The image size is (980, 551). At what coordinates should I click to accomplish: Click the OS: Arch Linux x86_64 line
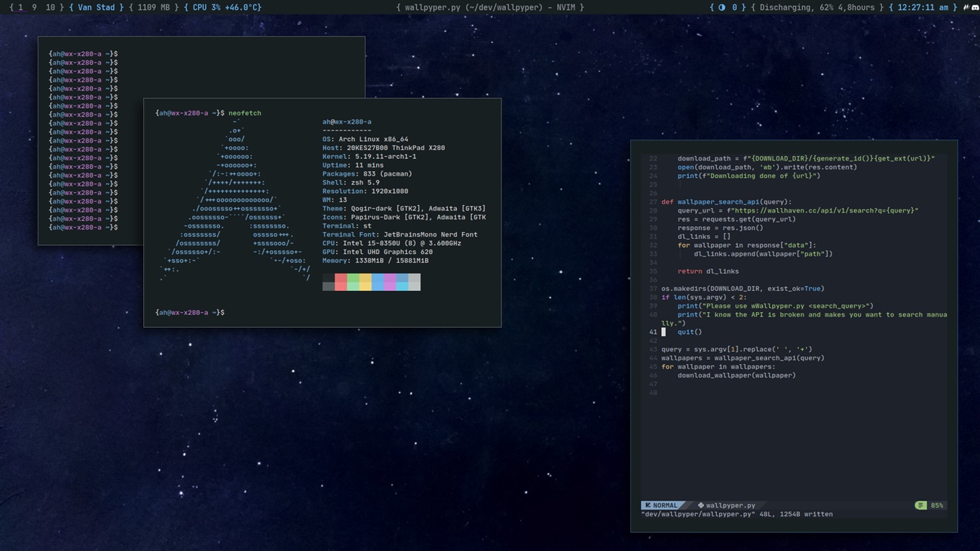click(366, 139)
